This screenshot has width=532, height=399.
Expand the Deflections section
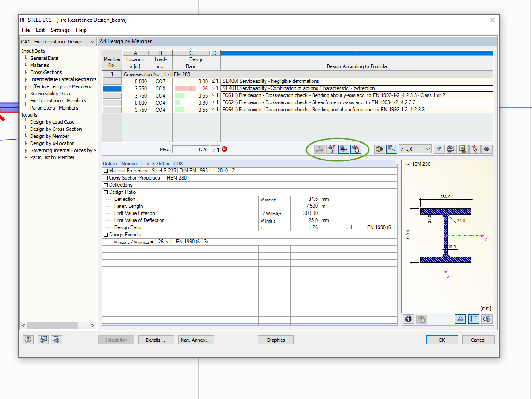(x=106, y=185)
